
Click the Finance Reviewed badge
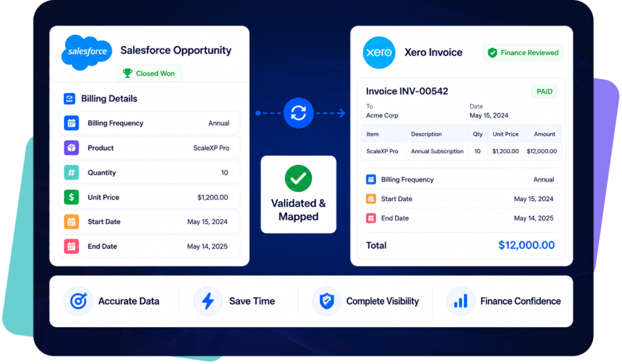point(523,53)
